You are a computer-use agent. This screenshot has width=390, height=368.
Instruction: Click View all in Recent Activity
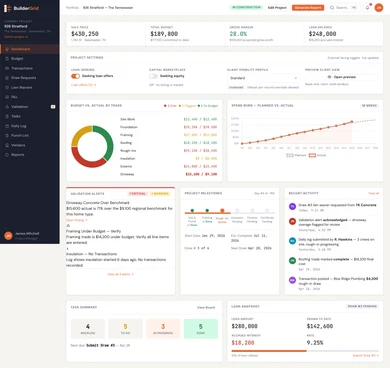[373, 193]
